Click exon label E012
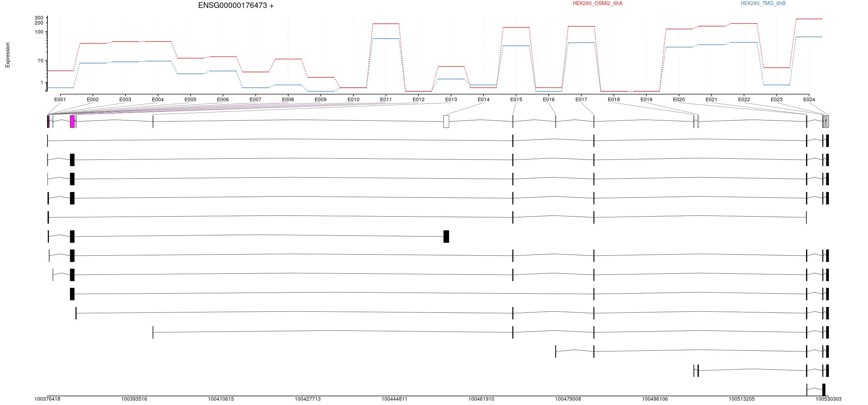 click(x=418, y=99)
